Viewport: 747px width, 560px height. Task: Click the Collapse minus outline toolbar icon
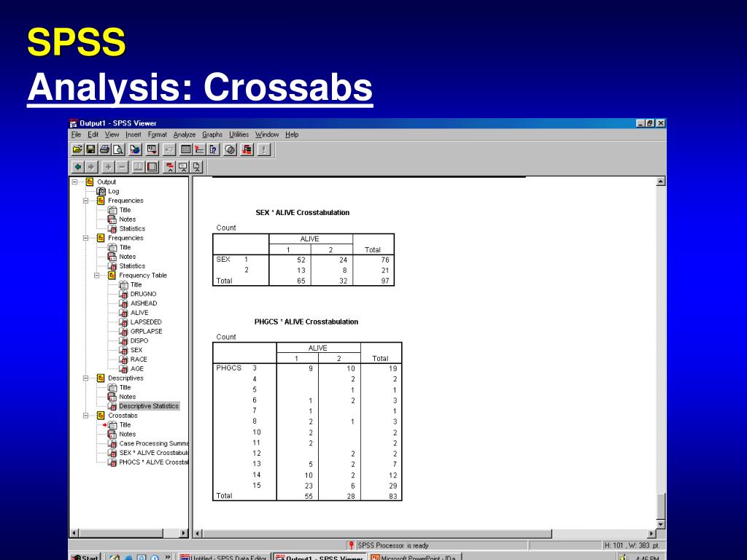click(x=122, y=167)
